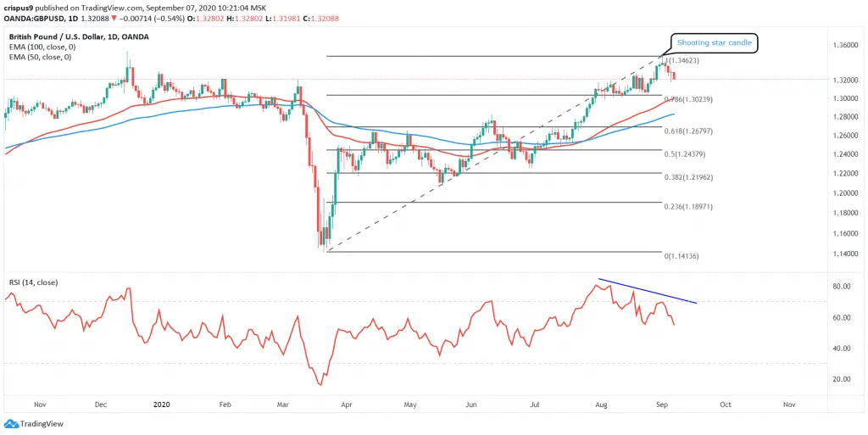Click Fibonacci 0.5(1.24379) label
868x435 pixels.
[x=686, y=153]
